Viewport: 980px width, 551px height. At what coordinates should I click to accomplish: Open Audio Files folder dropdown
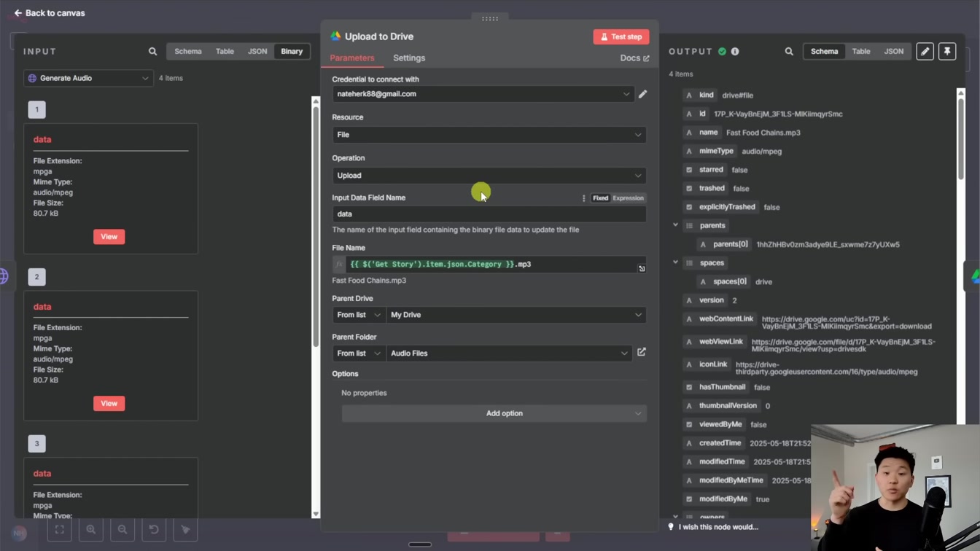[509, 353]
